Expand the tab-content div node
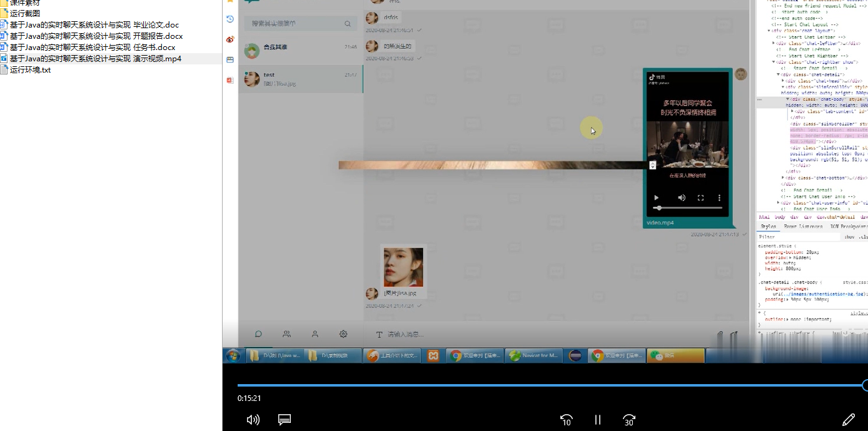Viewport: 868px width, 431px height. (x=792, y=111)
